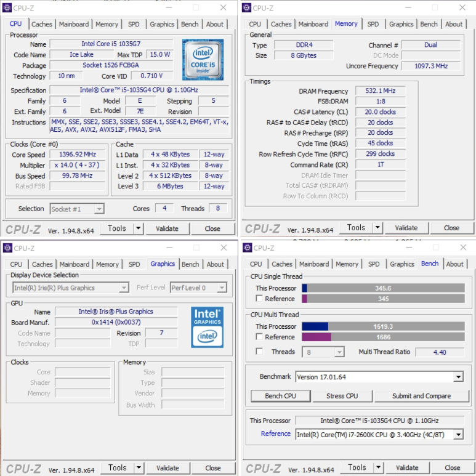Click the CPU-Z app icon in Memory window title bar
The height and width of the screenshot is (476, 476).
pos(246,7)
